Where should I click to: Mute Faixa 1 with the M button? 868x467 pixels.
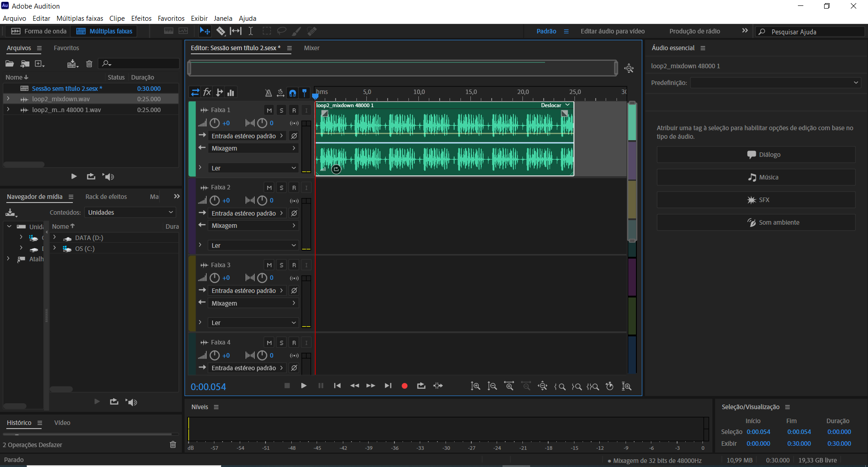[x=269, y=110]
